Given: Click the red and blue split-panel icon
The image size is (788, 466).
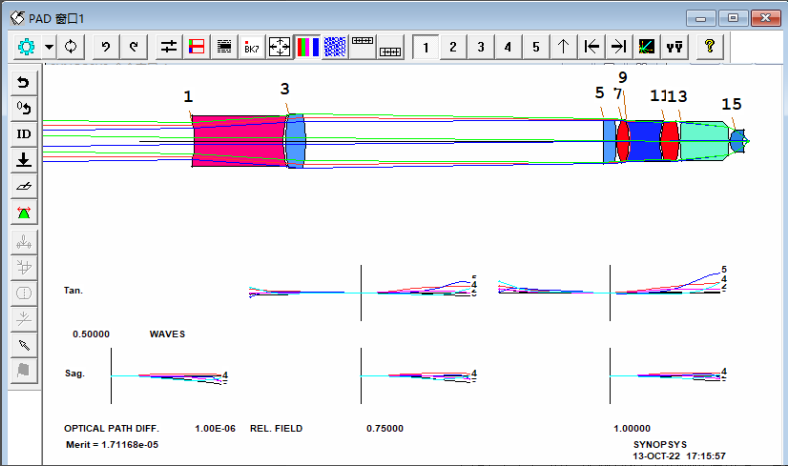Looking at the screenshot, I should tap(197, 47).
